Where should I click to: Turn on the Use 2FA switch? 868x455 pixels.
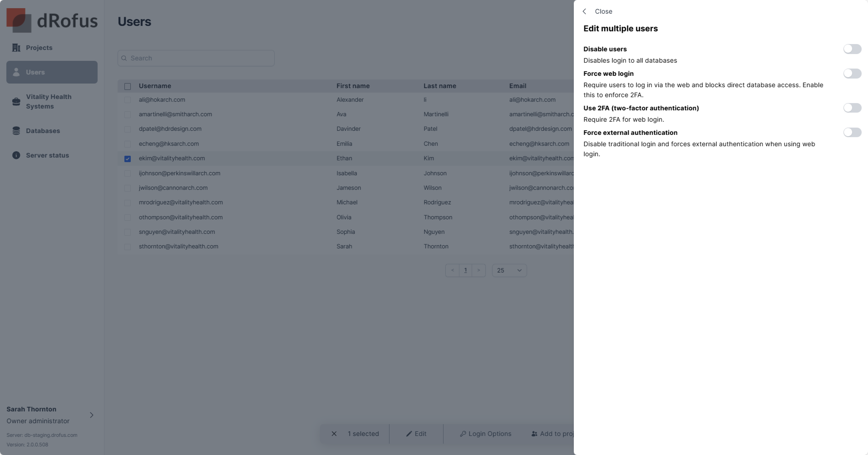pyautogui.click(x=852, y=108)
